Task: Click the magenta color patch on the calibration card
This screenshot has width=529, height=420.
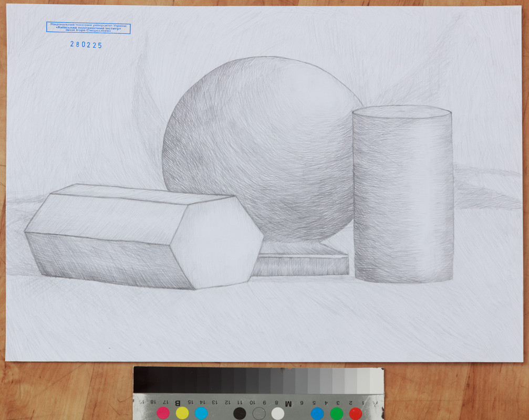Action: pyautogui.click(x=163, y=413)
